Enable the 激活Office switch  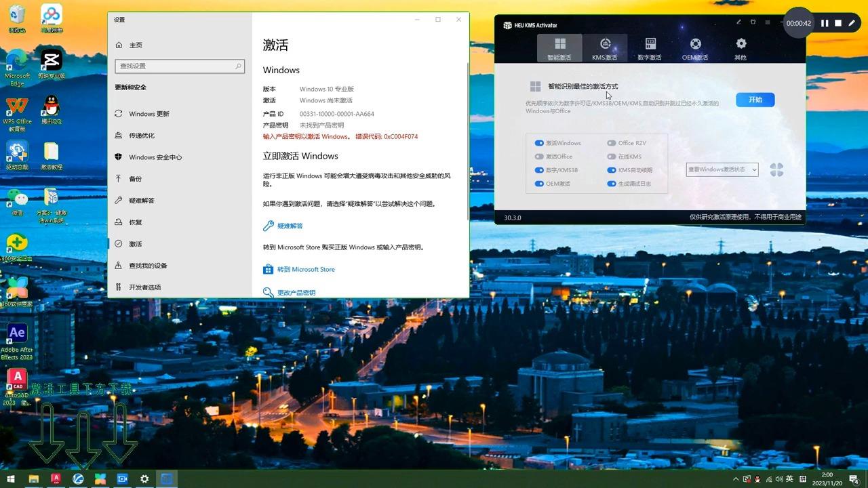pos(539,157)
